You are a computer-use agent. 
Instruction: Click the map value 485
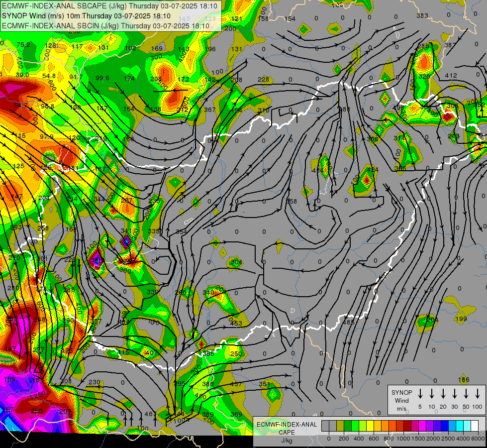(x=349, y=323)
